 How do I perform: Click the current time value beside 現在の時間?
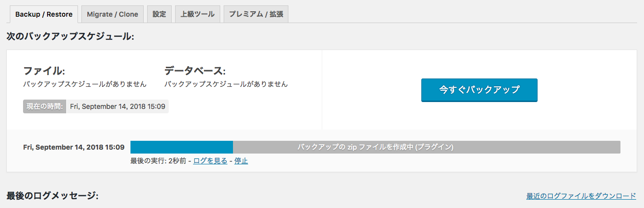[117, 106]
